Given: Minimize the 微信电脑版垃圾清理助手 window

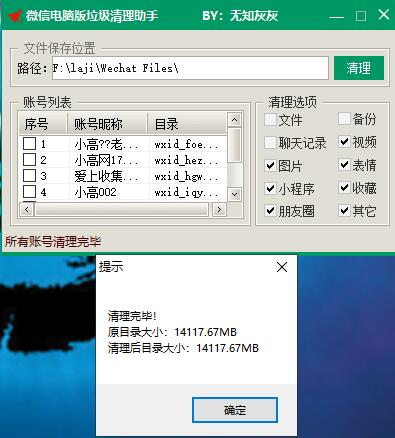Looking at the screenshot, I should [336, 16].
